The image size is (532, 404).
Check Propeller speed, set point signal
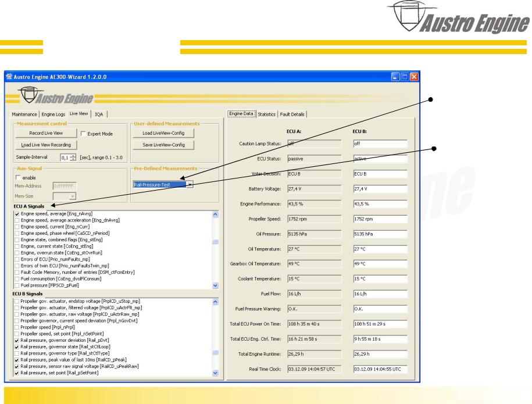[17, 334]
